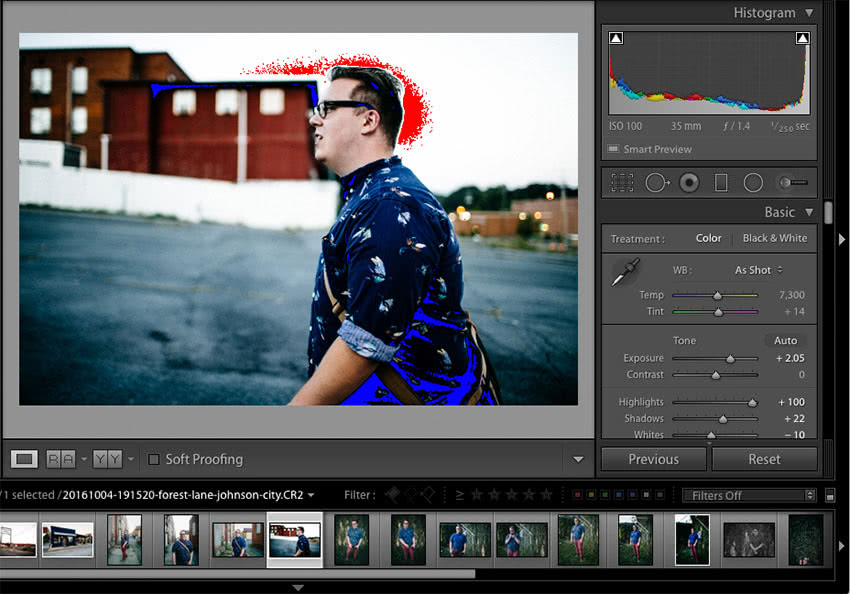Activate the Red Eye Correction tool

(x=688, y=183)
